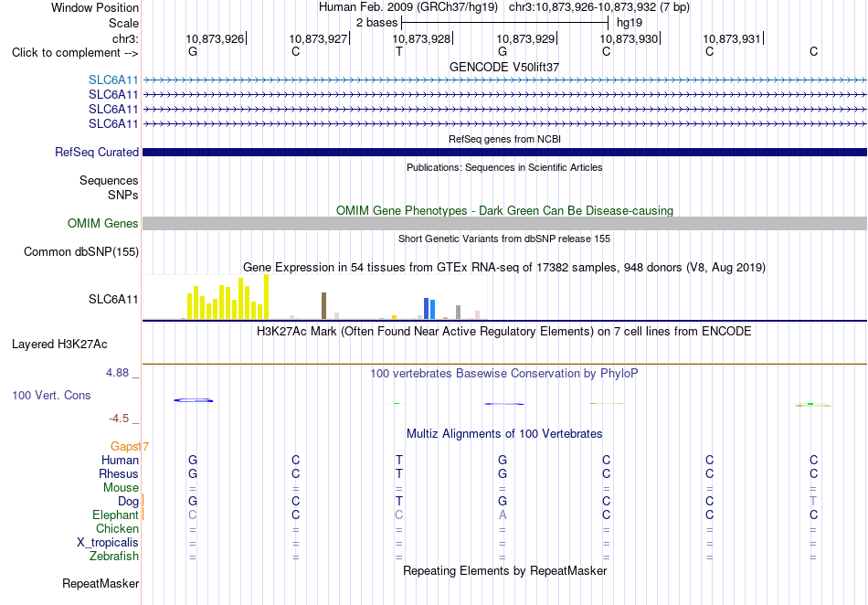This screenshot has height=605, width=868.
Task: Click the Window Position label
Action: (x=95, y=7)
